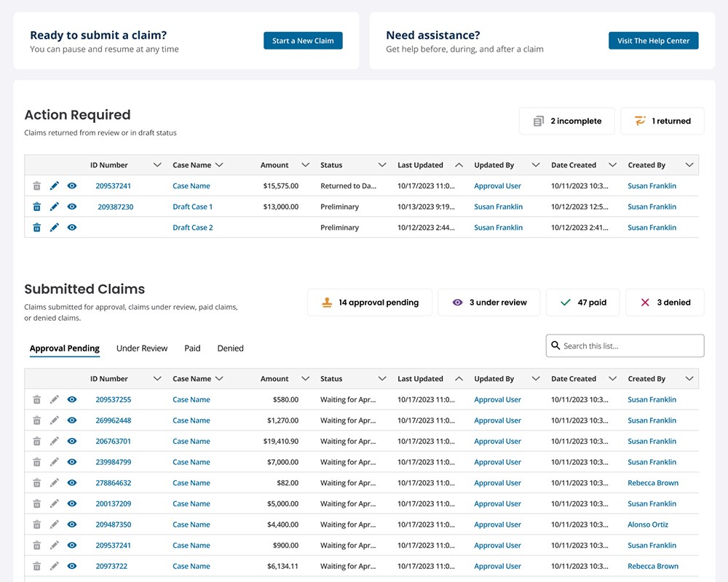Click pencil icon for claim 206763701

(x=55, y=442)
